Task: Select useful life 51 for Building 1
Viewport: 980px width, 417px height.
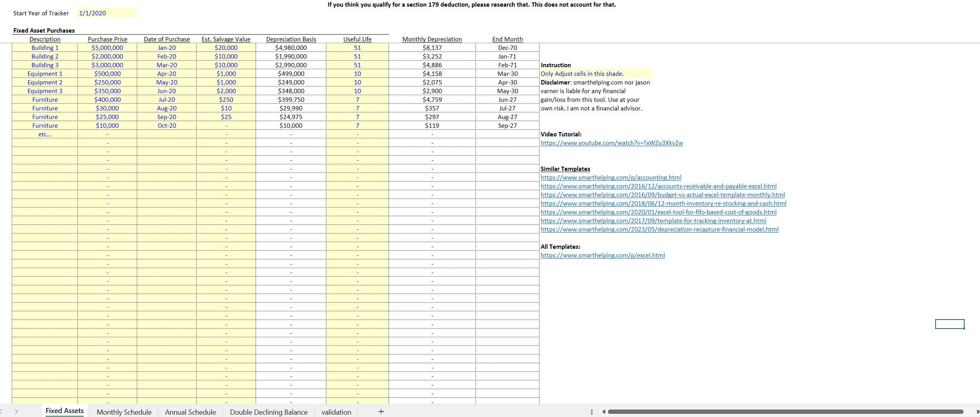Action: (x=357, y=48)
